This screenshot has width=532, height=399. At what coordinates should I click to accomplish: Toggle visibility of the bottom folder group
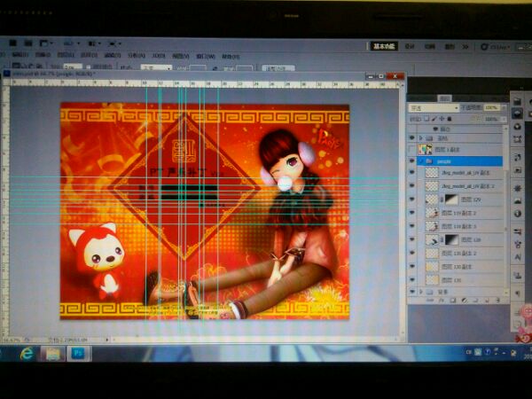[x=411, y=292]
